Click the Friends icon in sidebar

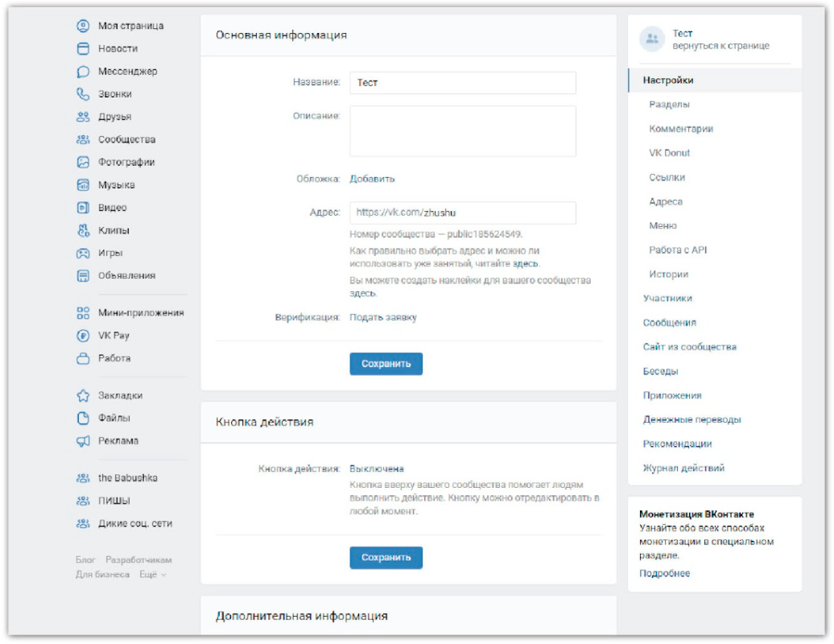click(82, 117)
